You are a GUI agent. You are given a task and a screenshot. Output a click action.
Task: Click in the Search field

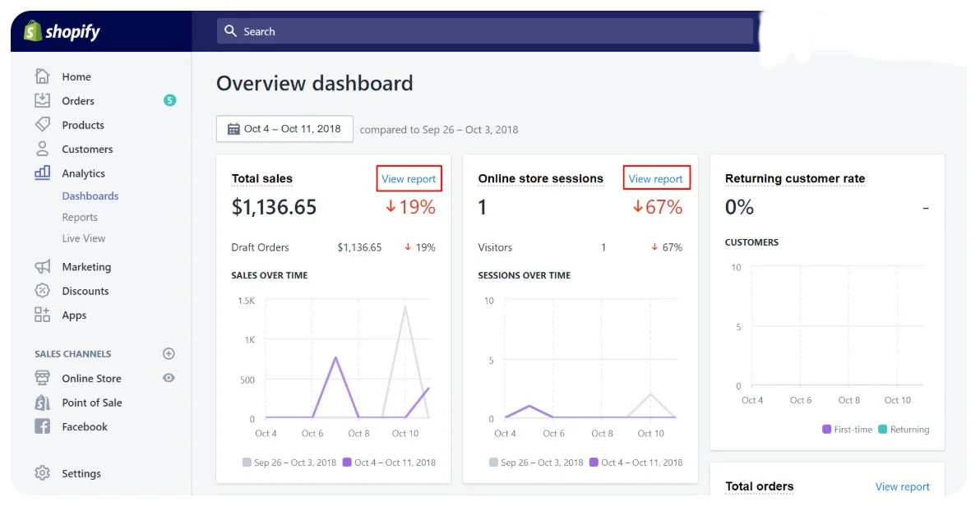click(485, 31)
